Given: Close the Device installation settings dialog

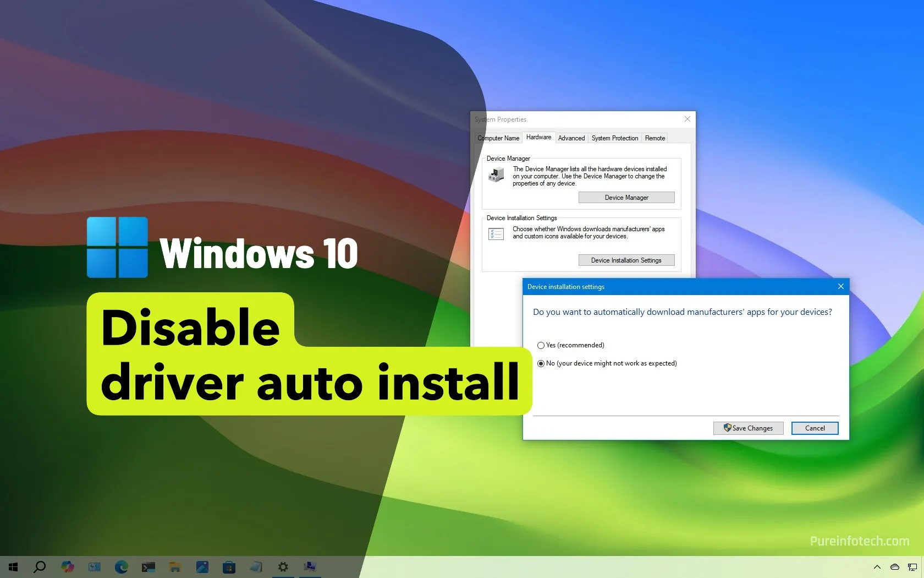Looking at the screenshot, I should pyautogui.click(x=840, y=286).
